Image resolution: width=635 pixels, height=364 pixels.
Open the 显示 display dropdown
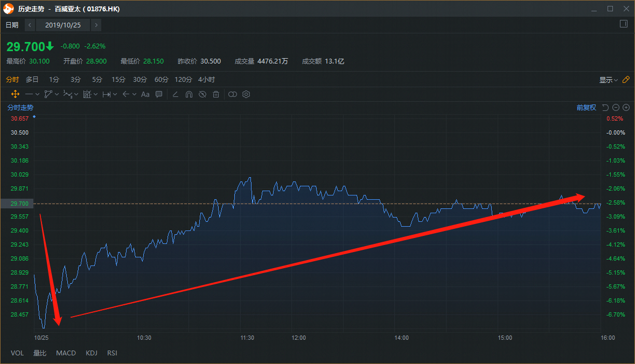[x=609, y=80]
